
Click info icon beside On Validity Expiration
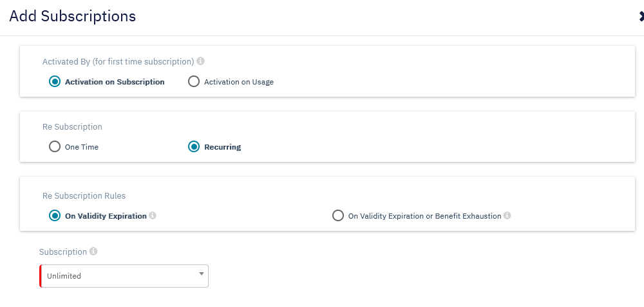pos(153,216)
